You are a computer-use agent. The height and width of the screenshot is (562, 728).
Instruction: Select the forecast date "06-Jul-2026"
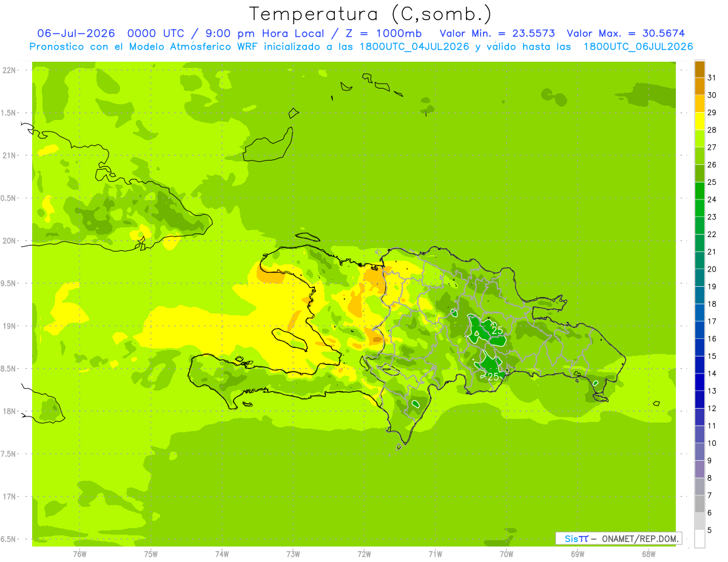[x=76, y=33]
